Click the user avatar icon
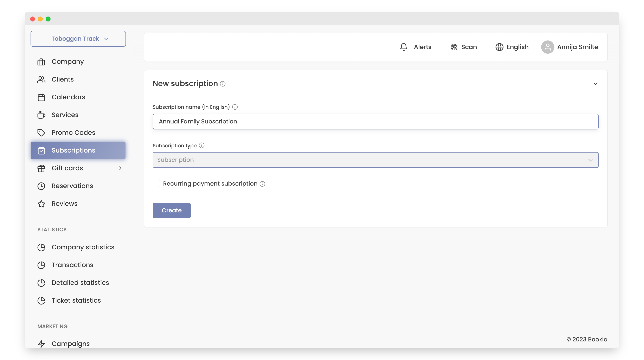The height and width of the screenshot is (360, 644). [x=547, y=47]
